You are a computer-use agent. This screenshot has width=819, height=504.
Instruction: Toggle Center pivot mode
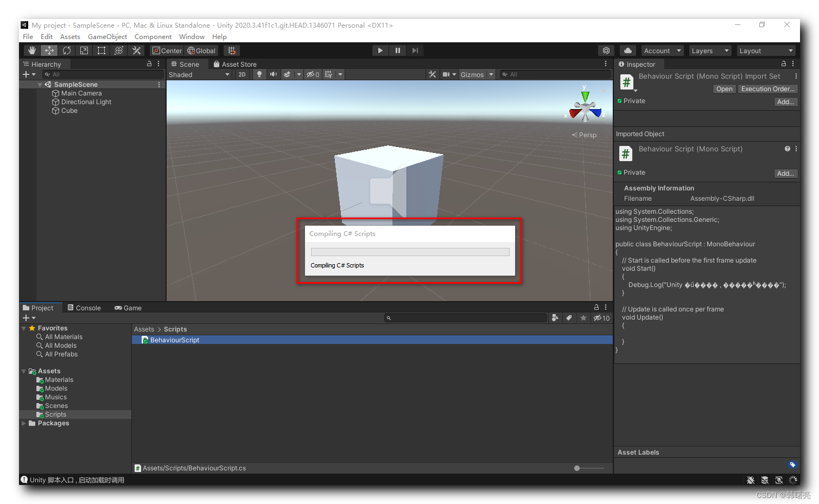167,50
